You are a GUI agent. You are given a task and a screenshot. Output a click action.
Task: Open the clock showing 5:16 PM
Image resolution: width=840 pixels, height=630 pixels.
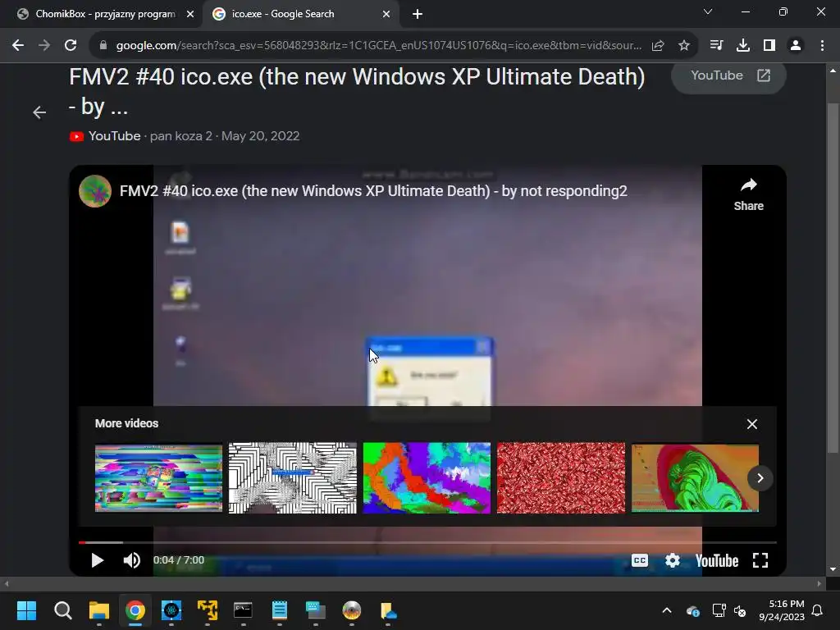point(782,610)
